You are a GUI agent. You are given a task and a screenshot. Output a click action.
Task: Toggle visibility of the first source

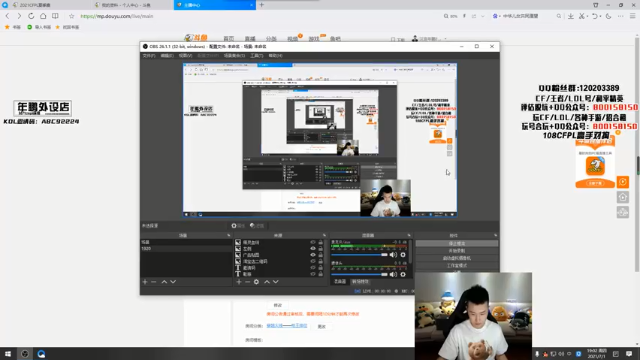coord(313,242)
